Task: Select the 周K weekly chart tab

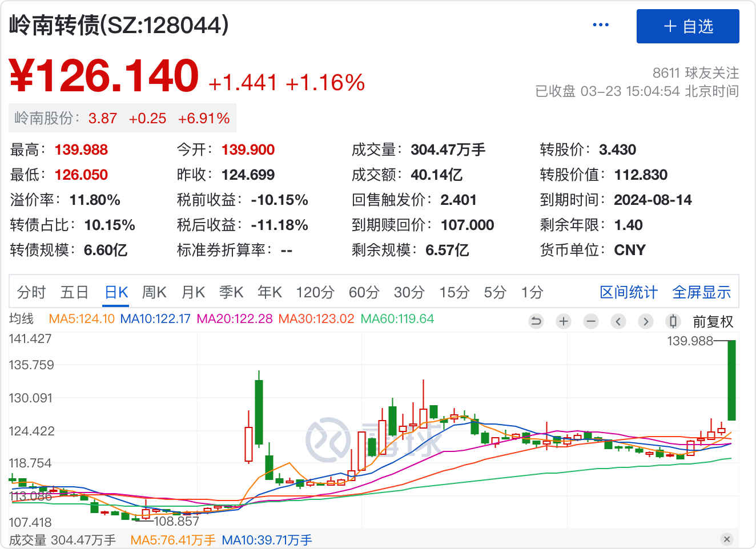Action: coord(154,292)
